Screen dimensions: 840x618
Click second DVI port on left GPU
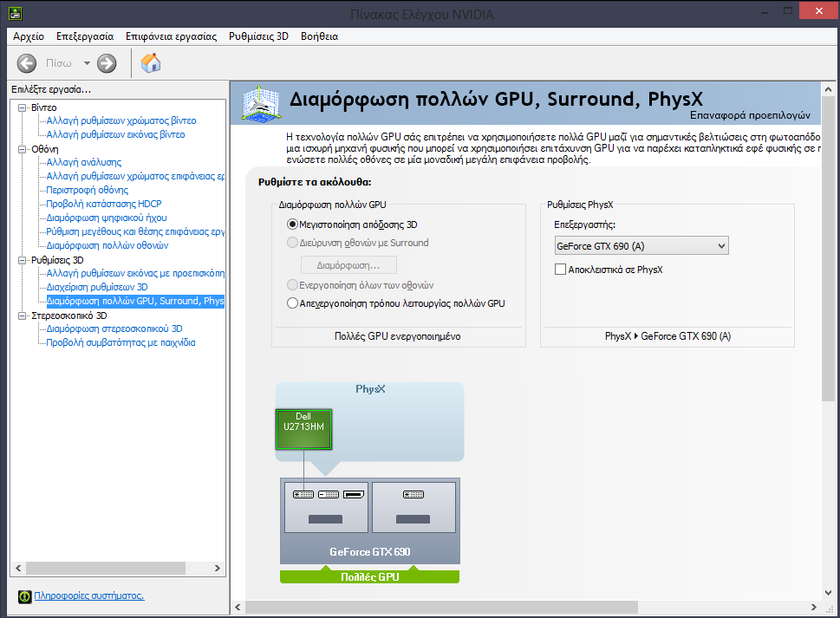329,494
